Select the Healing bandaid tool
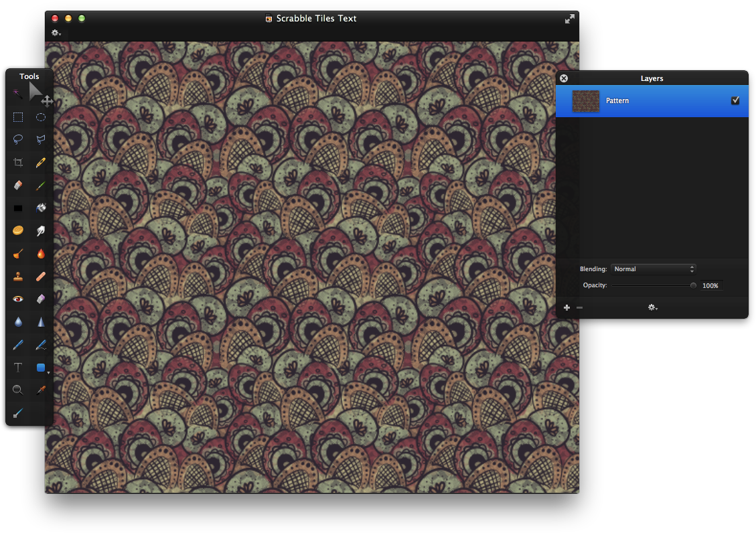 click(41, 276)
